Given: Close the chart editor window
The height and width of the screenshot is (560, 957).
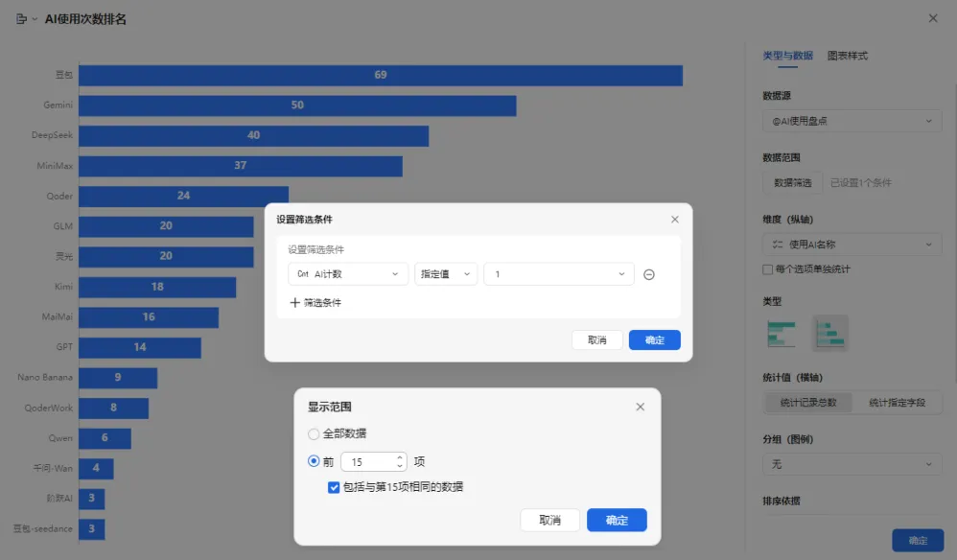Looking at the screenshot, I should pos(933,18).
